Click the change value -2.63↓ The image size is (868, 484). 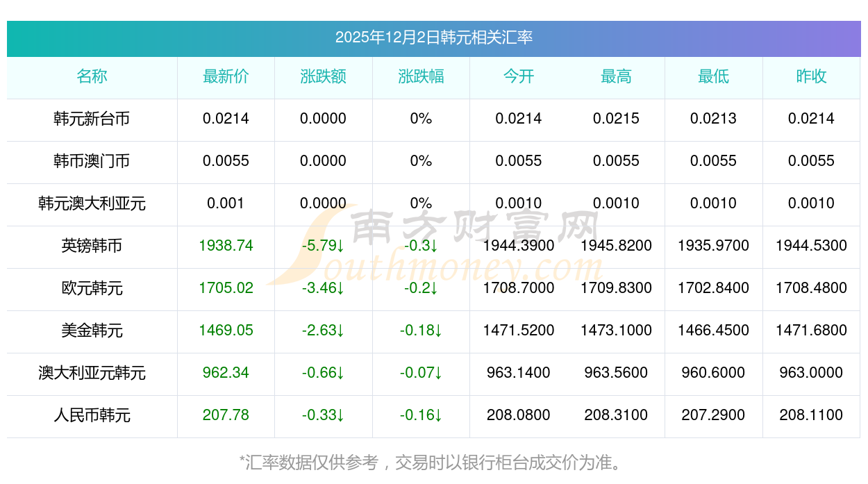pyautogui.click(x=324, y=331)
